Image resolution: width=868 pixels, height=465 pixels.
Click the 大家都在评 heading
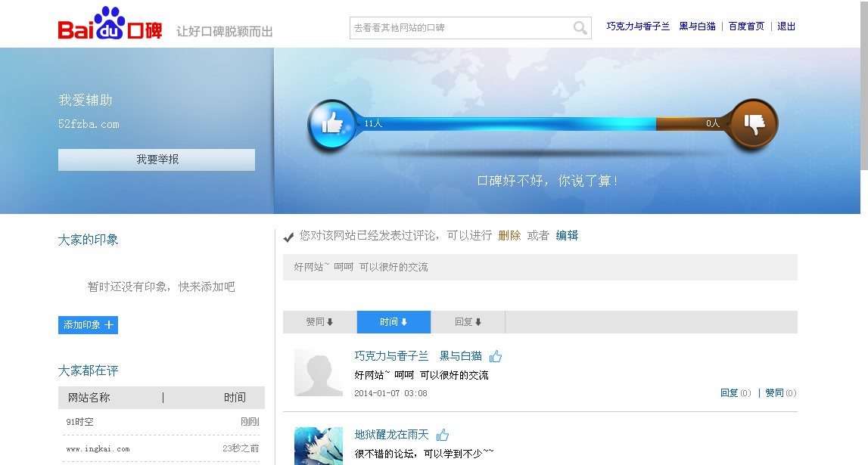[x=88, y=371]
